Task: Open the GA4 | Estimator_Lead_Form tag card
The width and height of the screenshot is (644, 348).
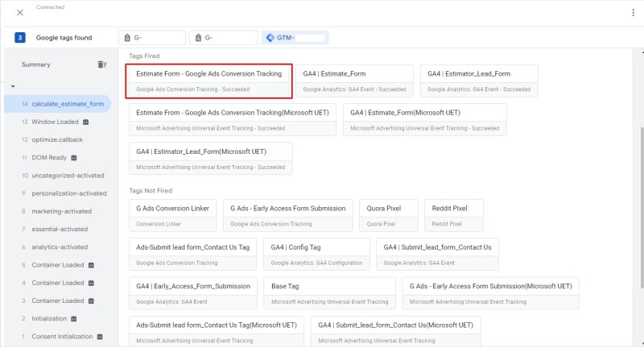Action: coord(478,80)
